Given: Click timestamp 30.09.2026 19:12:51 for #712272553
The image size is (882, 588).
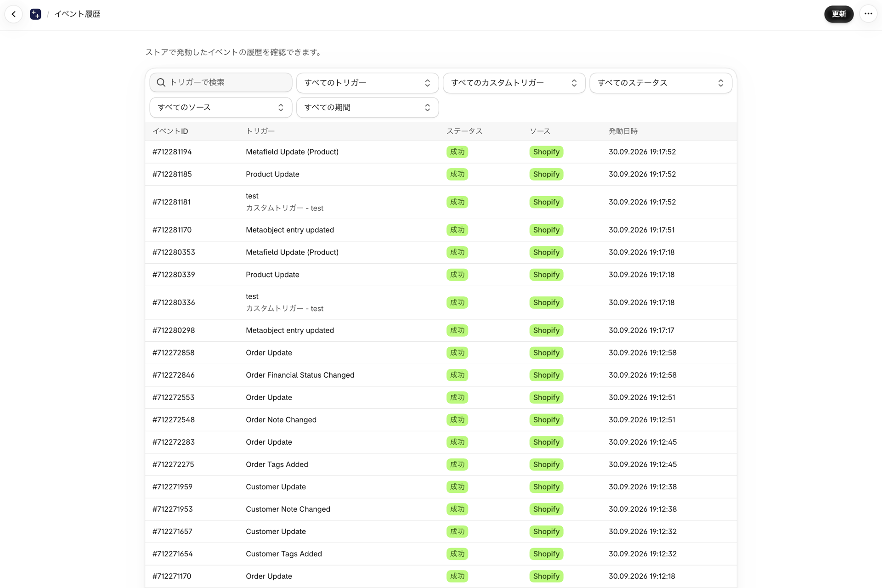Looking at the screenshot, I should pos(642,398).
